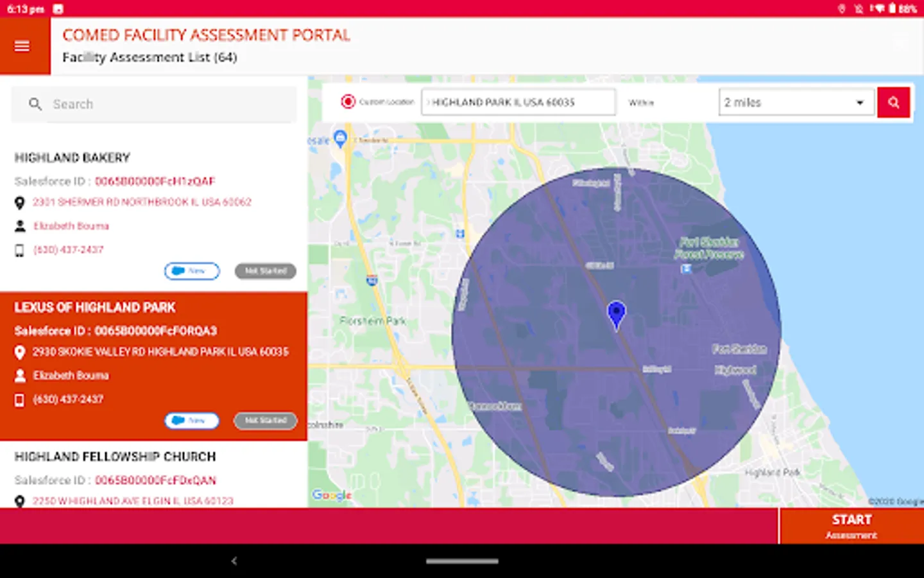Tap the location icon in status bar

coord(842,8)
